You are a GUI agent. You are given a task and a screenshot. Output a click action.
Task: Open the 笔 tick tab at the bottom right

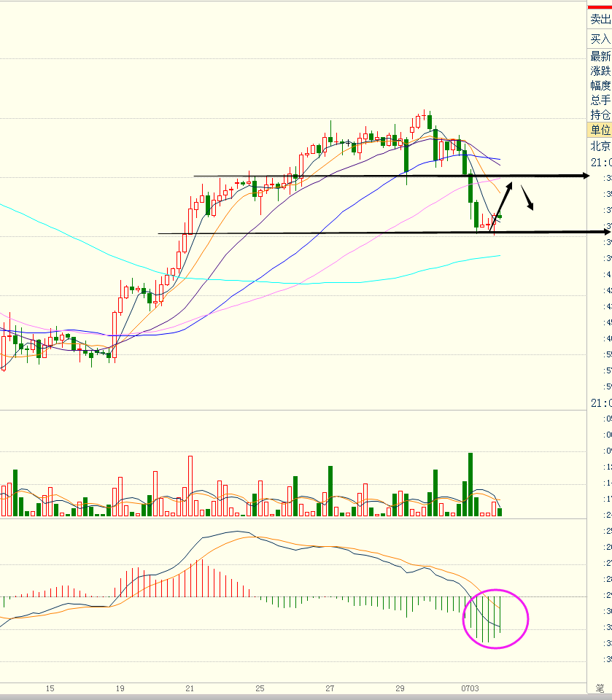pos(600,688)
